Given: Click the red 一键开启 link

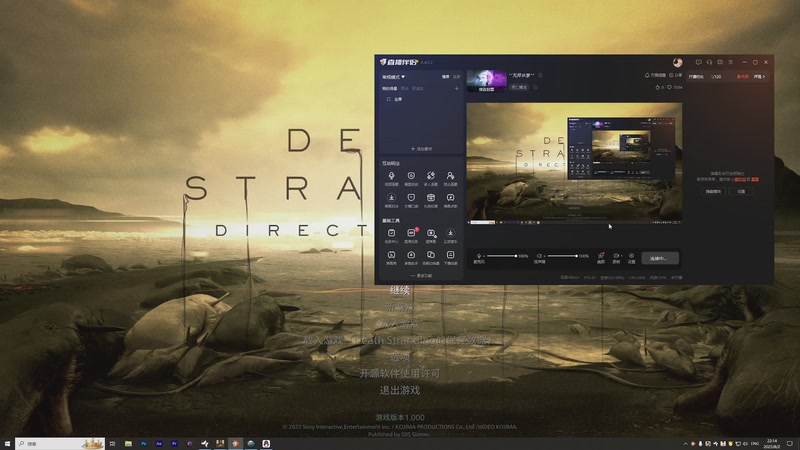Looking at the screenshot, I should [740, 180].
